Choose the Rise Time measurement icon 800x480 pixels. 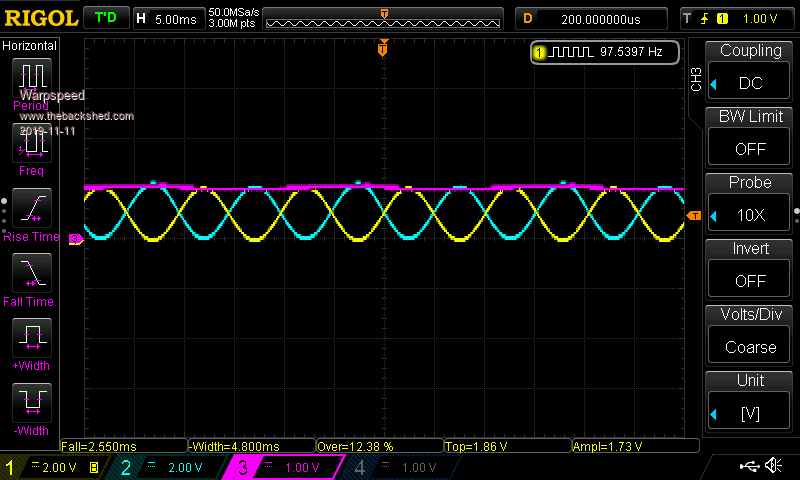pyautogui.click(x=32, y=207)
